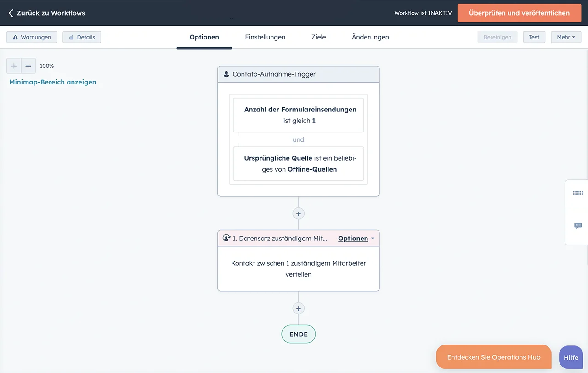Click Kontakt zwischen 1 zuständigem Mitarbeiter text
The image size is (588, 373).
click(x=299, y=269)
